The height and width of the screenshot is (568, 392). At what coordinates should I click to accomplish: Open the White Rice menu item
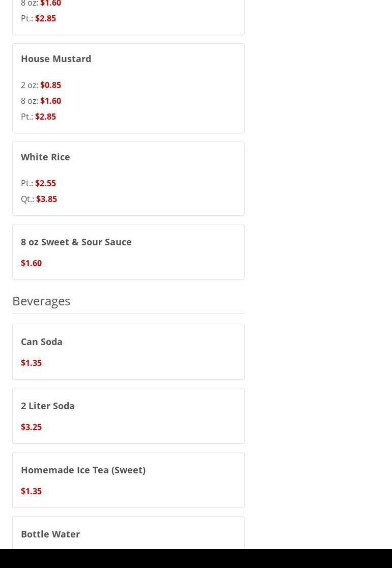click(45, 157)
